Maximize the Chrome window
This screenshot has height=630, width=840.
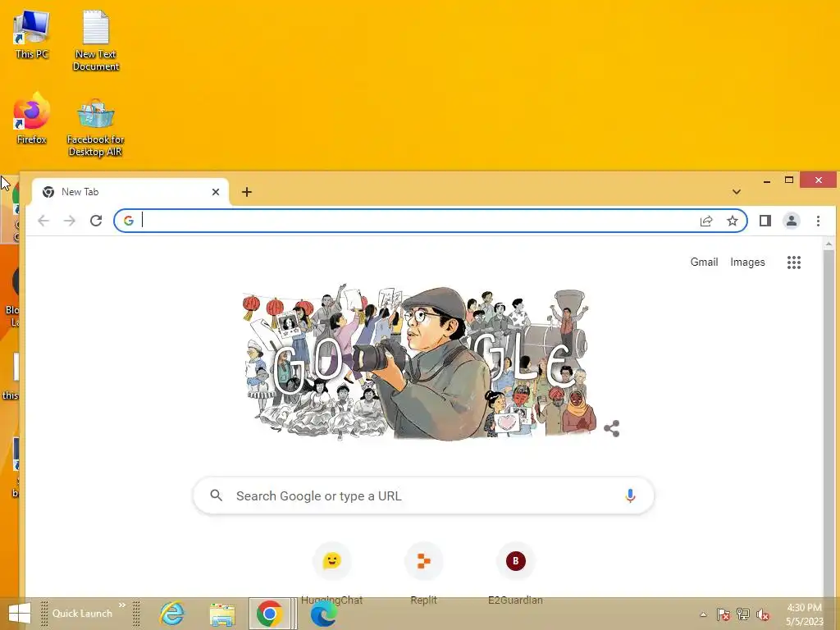(x=789, y=180)
